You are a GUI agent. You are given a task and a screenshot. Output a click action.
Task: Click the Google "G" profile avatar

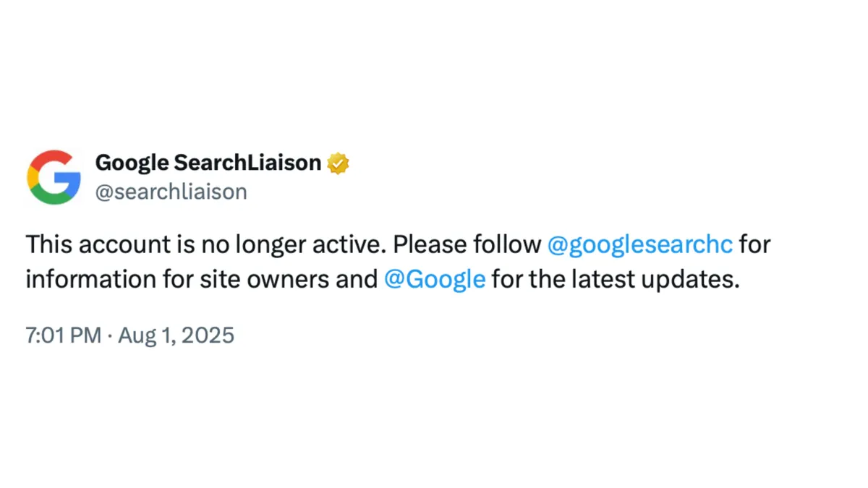tap(53, 177)
